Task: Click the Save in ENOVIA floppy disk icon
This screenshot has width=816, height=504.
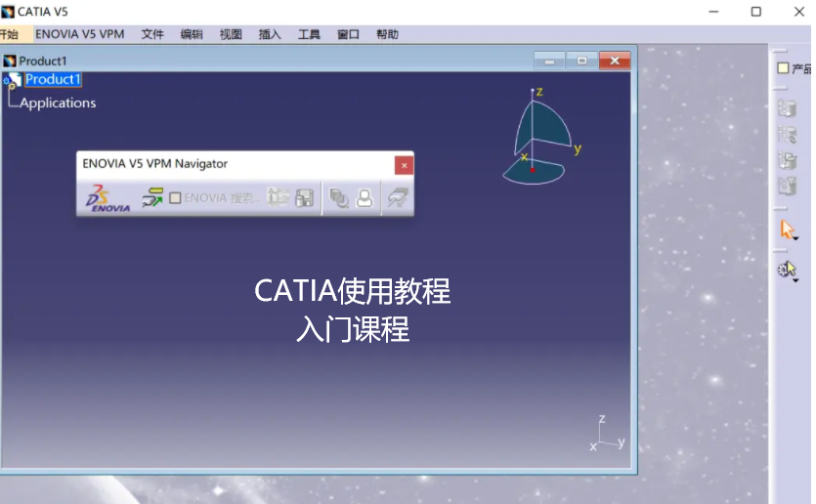Action: [305, 197]
